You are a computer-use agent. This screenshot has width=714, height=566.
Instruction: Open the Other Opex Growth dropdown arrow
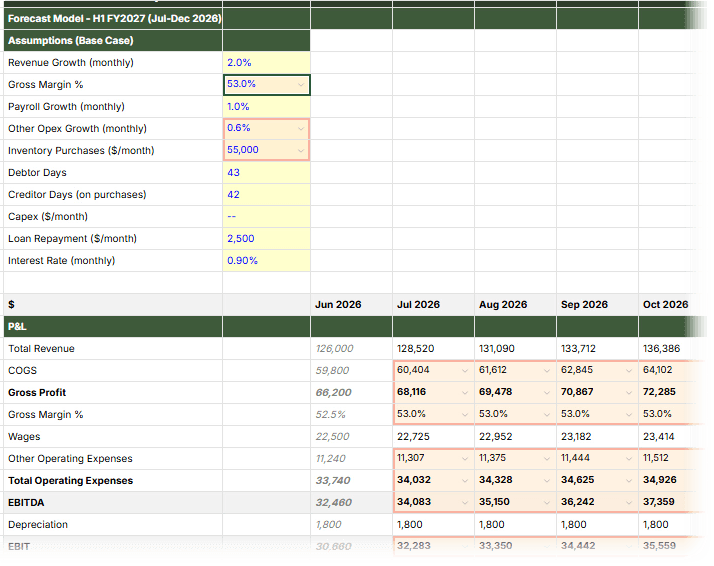(x=301, y=129)
